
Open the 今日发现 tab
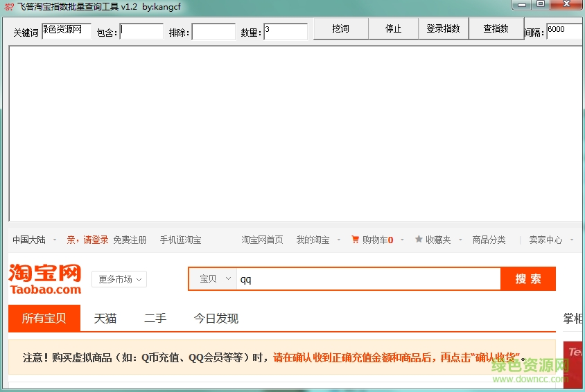tap(216, 319)
